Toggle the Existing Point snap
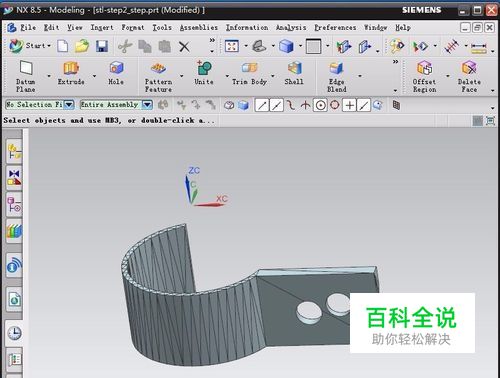This screenshot has height=378, width=500. (x=349, y=105)
